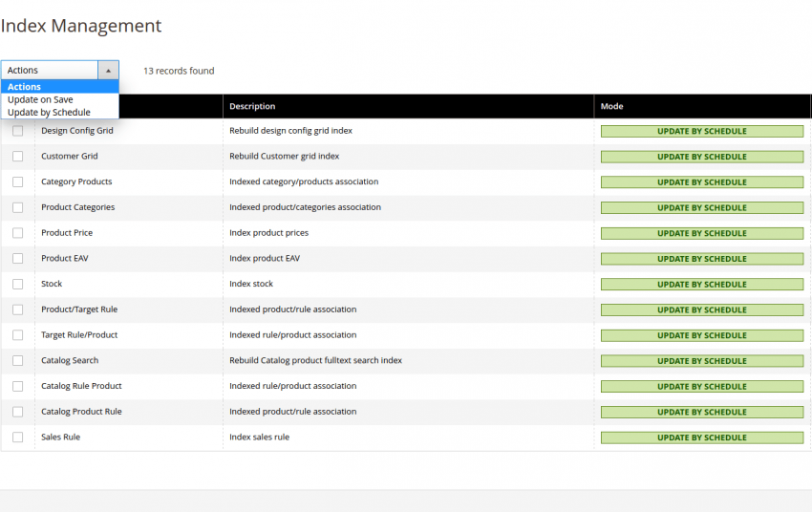
Task: Check the Stock indexer checkbox
Action: [x=17, y=285]
